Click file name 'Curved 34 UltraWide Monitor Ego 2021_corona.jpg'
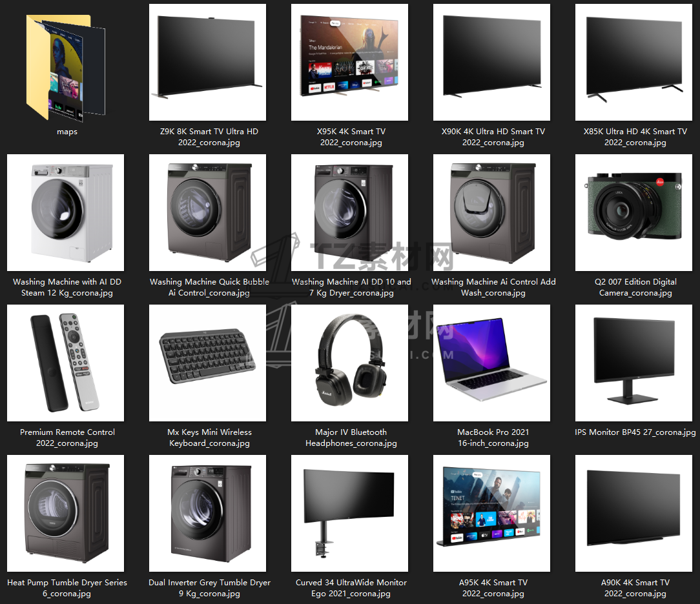 click(351, 588)
